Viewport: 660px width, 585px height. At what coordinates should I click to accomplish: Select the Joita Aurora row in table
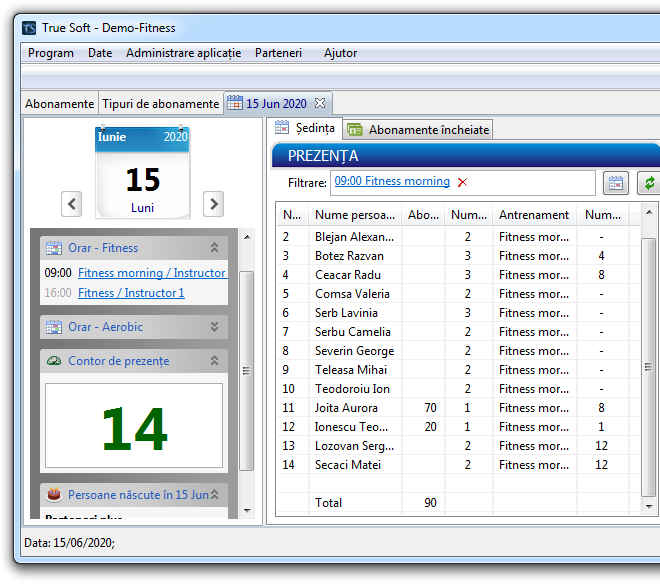pyautogui.click(x=346, y=408)
